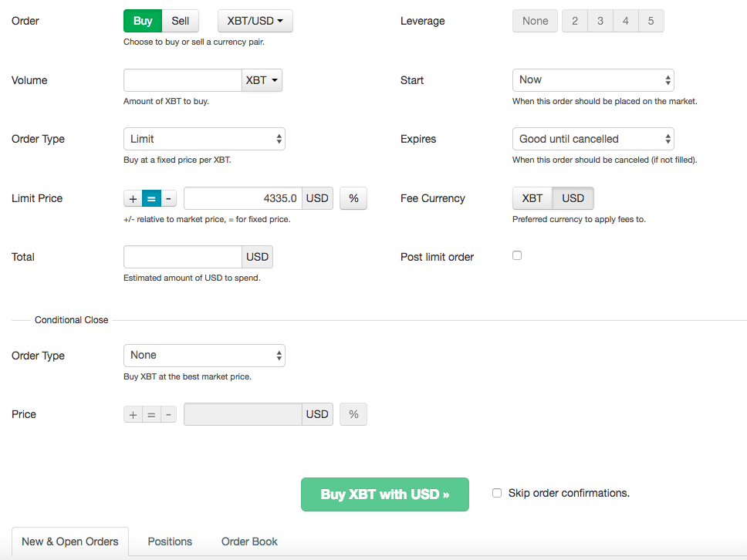
Task: Enable the Post limit order checkbox
Action: [x=517, y=255]
